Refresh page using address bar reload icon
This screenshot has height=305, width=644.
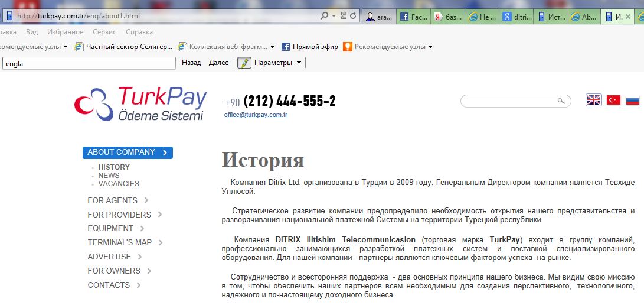tap(353, 16)
